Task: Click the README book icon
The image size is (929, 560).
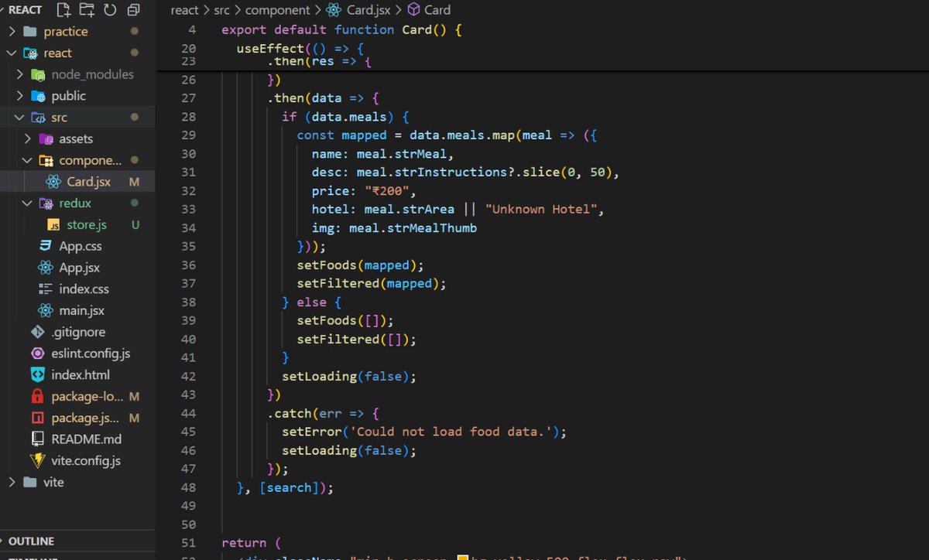Action: click(37, 439)
